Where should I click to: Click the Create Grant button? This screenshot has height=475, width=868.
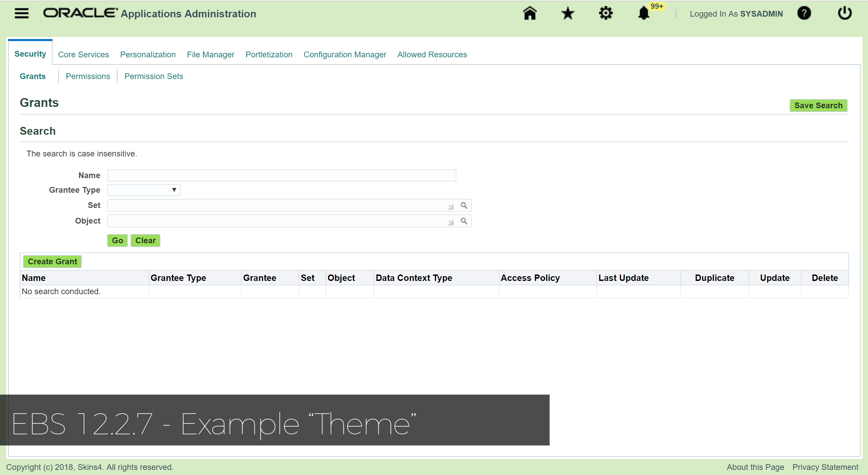(53, 262)
